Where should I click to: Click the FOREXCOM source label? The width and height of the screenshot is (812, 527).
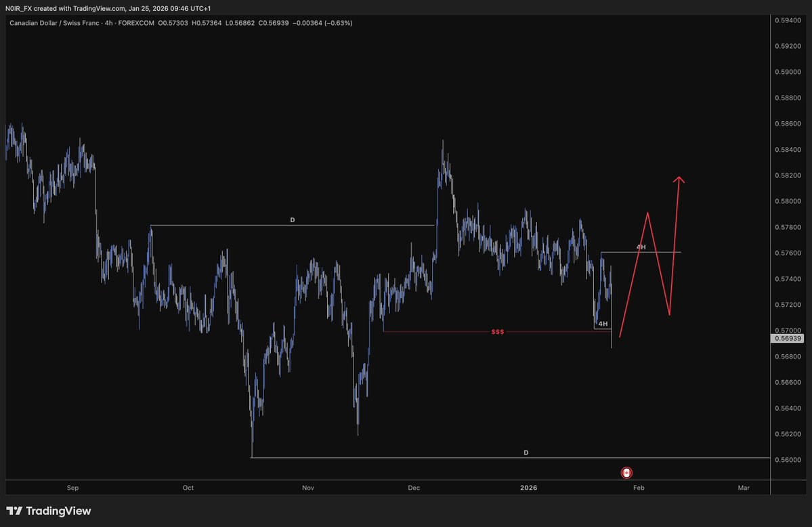pos(136,23)
